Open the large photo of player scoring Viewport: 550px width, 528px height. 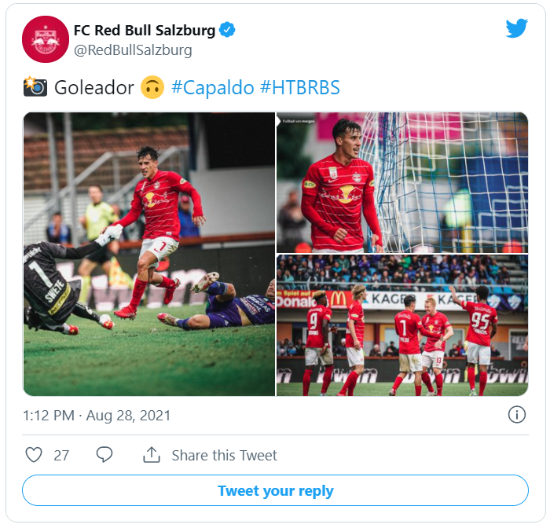click(149, 254)
